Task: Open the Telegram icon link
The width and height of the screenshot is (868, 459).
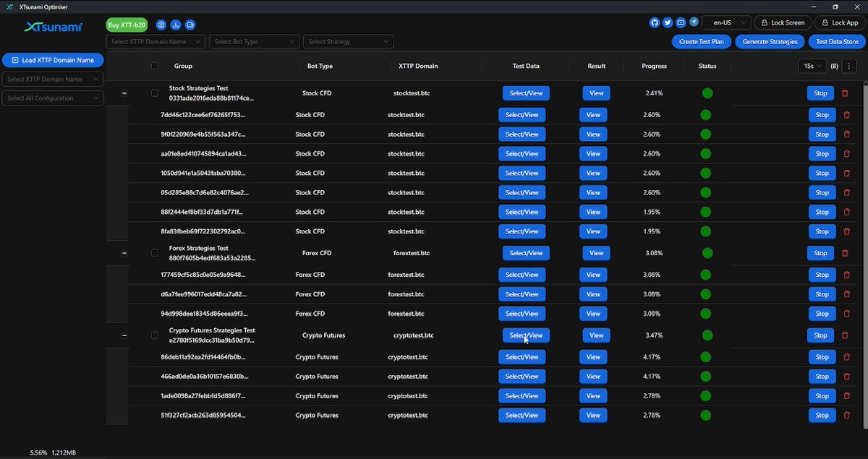Action: pos(694,22)
